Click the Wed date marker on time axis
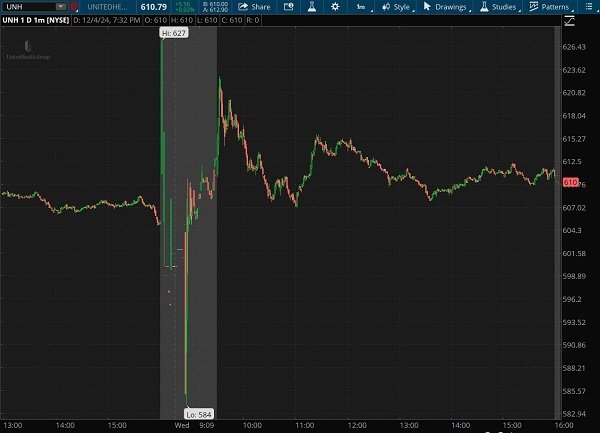600x433 pixels. pyautogui.click(x=184, y=425)
